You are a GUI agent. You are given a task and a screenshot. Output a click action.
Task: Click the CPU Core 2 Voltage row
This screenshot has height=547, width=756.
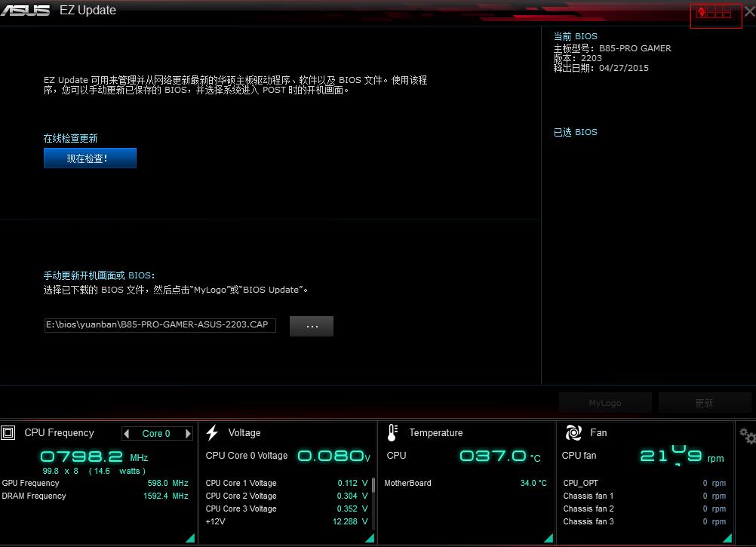click(287, 496)
